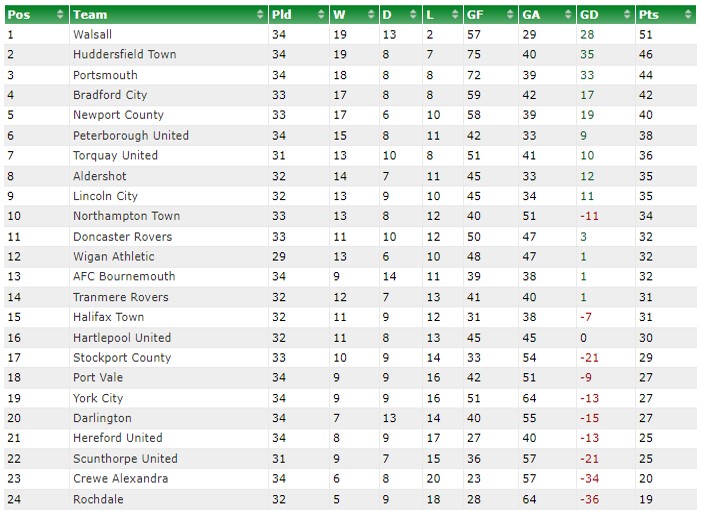The image size is (701, 518).
Task: Click Crewe Alexandra team entry
Action: click(x=121, y=479)
